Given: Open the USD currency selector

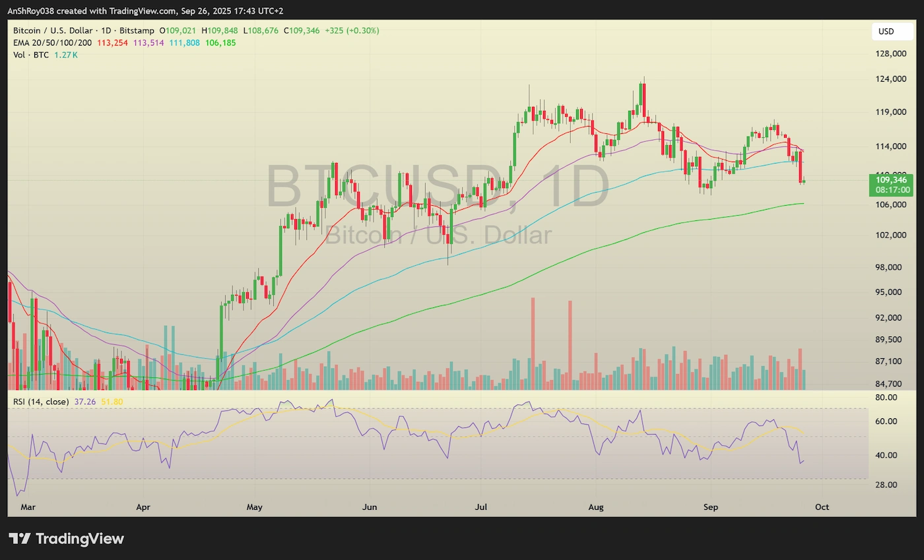Looking at the screenshot, I should (x=886, y=31).
